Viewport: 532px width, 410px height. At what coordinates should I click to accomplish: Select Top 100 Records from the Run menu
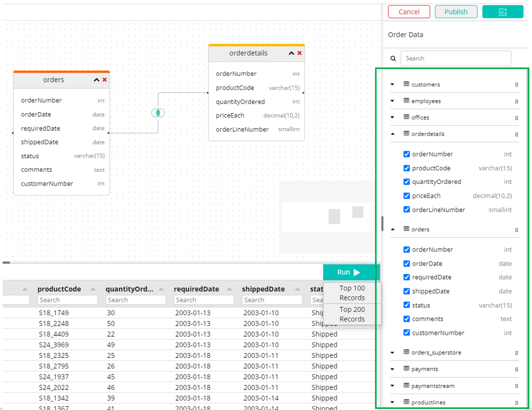[351, 293]
